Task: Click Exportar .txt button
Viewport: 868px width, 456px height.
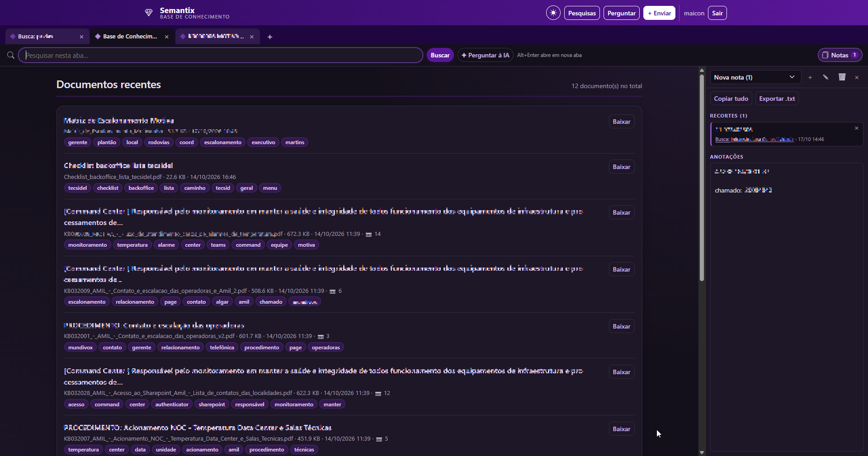Action: [x=777, y=99]
